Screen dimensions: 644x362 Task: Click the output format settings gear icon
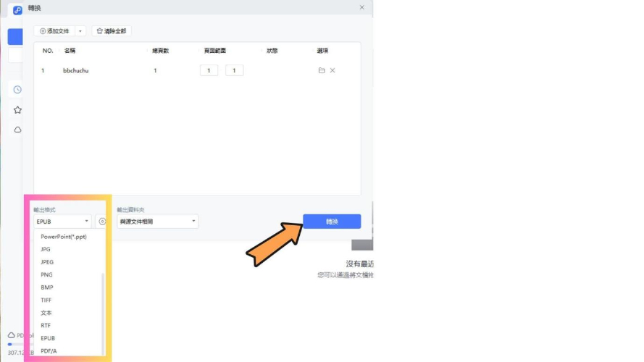click(102, 222)
